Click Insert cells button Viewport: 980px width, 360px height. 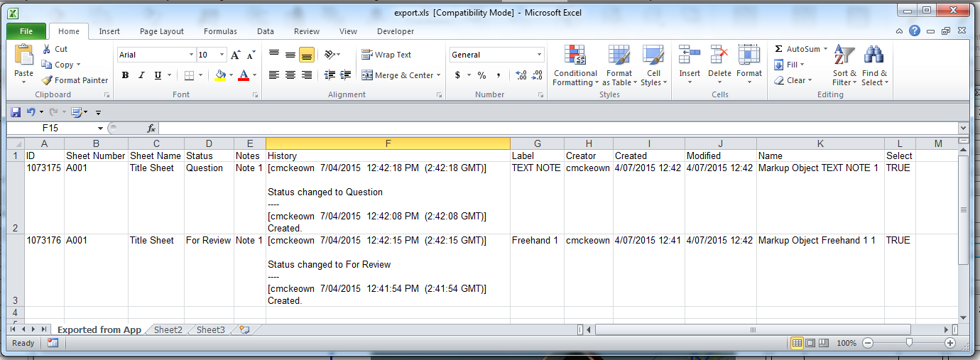(x=690, y=65)
